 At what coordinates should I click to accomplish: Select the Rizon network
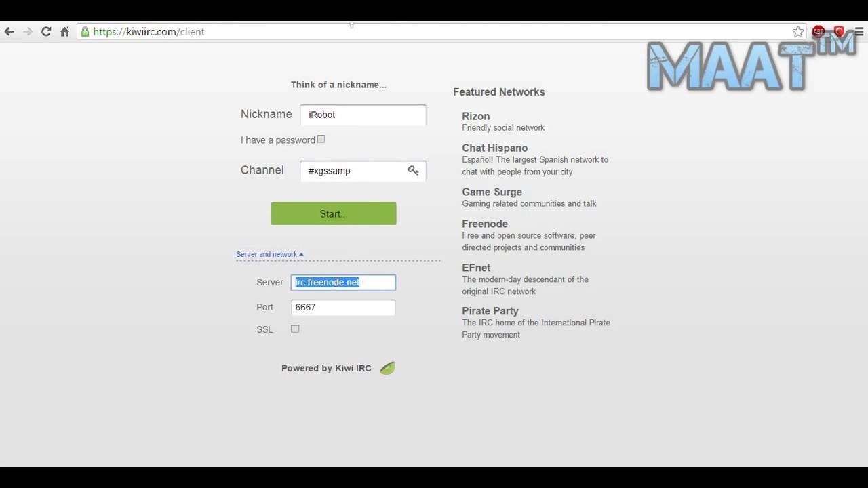[476, 116]
